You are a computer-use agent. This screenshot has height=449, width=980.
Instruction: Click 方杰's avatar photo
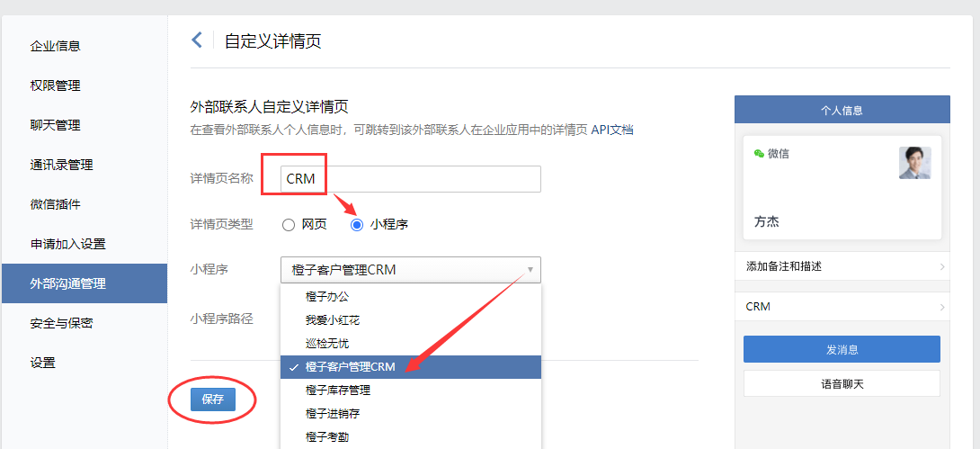pos(915,163)
